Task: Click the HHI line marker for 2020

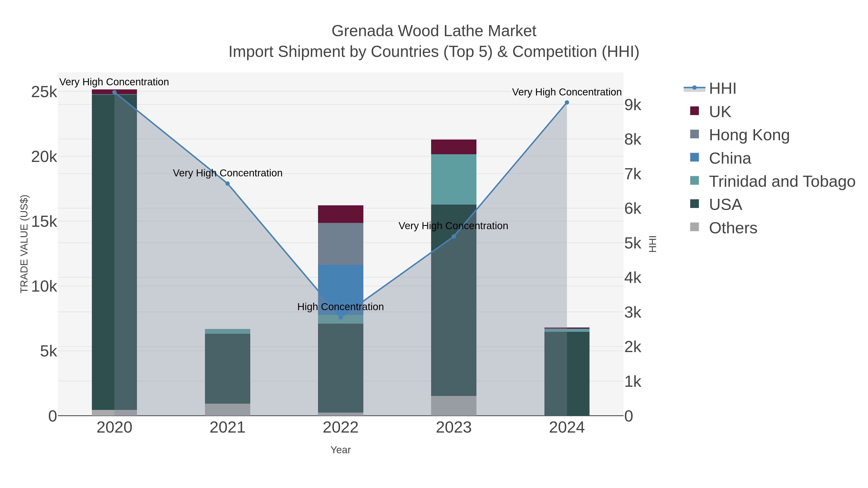Action: click(x=114, y=92)
